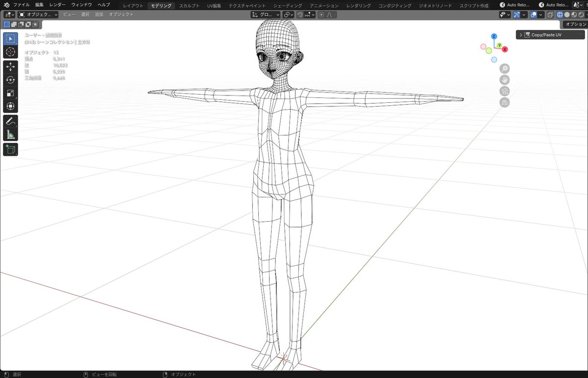This screenshot has width=588, height=378.
Task: Set selection mode to Extend (second icon)
Action: 14,24
